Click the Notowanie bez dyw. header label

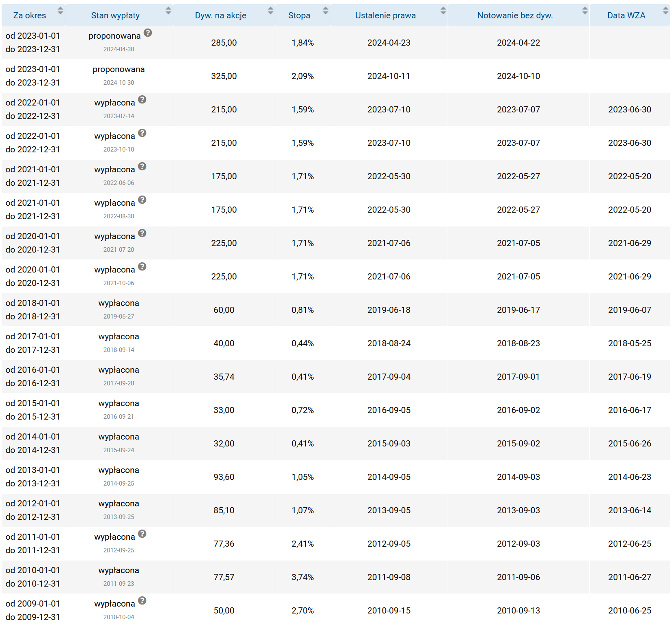pos(515,15)
